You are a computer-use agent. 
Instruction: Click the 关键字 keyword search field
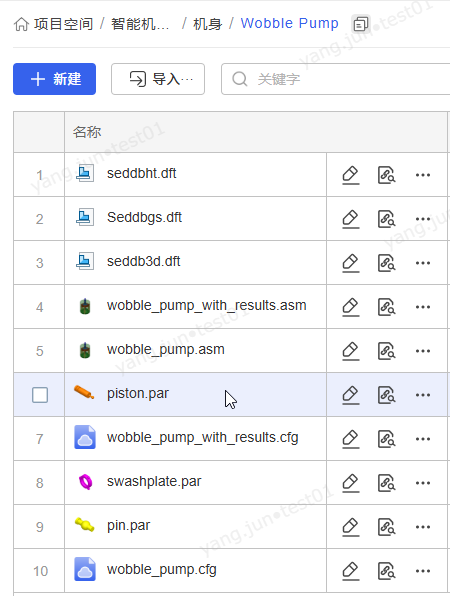click(x=336, y=79)
